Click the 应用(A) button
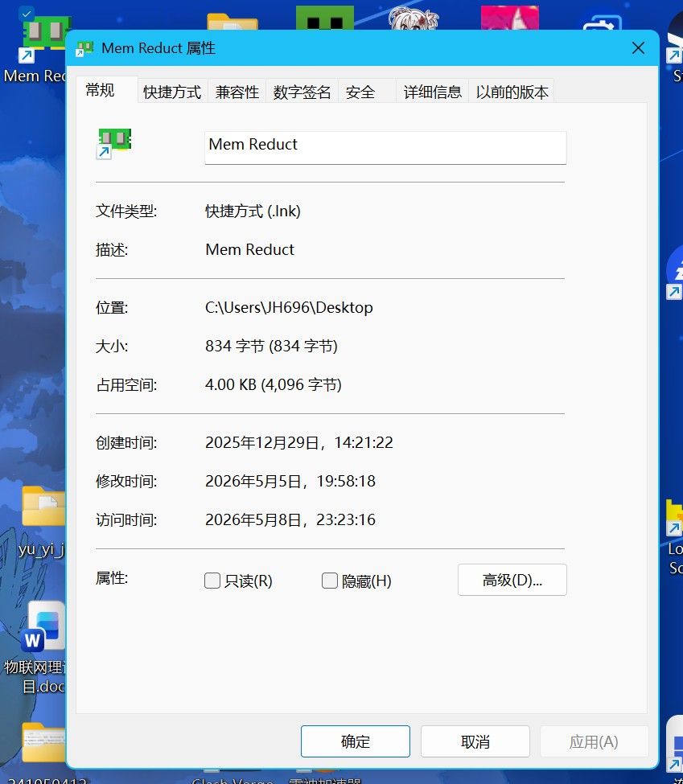Viewport: 683px width, 784px height. [x=594, y=741]
